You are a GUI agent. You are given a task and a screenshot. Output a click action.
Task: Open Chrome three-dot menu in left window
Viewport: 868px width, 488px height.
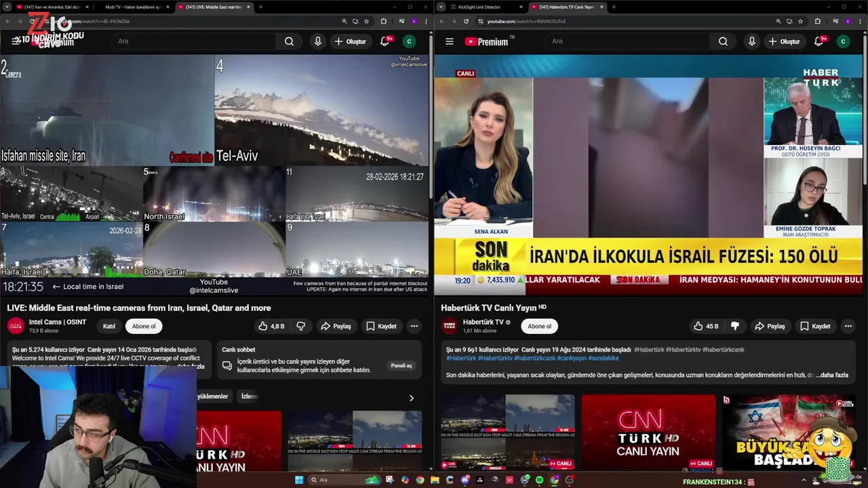point(426,21)
